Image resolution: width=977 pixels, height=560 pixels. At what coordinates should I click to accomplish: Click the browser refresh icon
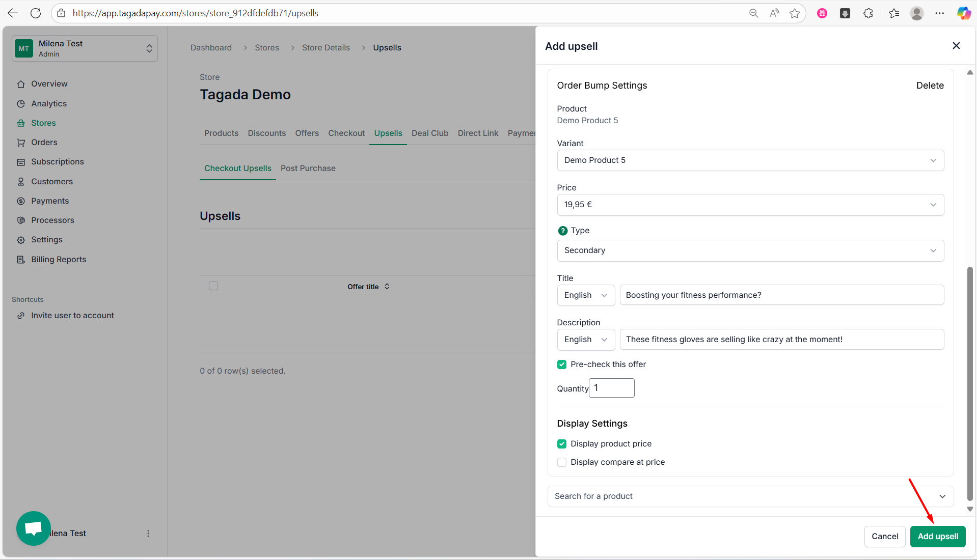click(x=36, y=13)
